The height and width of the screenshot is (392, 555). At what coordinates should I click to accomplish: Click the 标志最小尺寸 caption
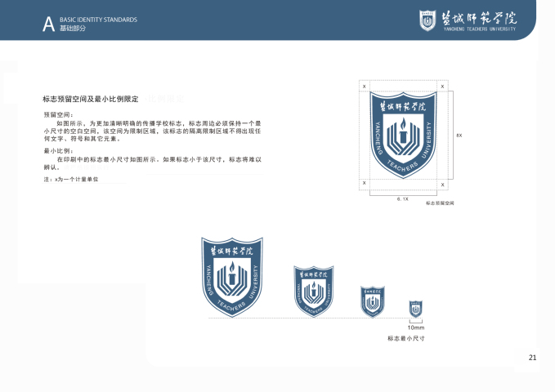tap(405, 338)
